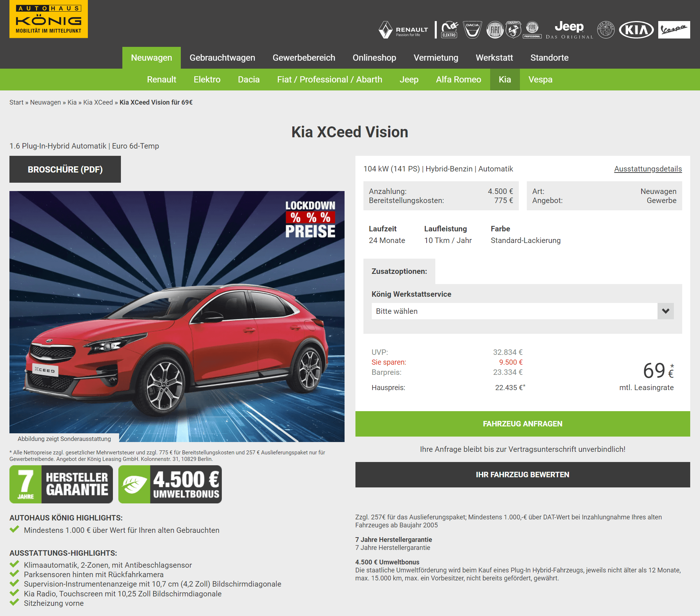This screenshot has height=616, width=700.
Task: Click the Barpreis value 23.334 €
Action: (508, 372)
